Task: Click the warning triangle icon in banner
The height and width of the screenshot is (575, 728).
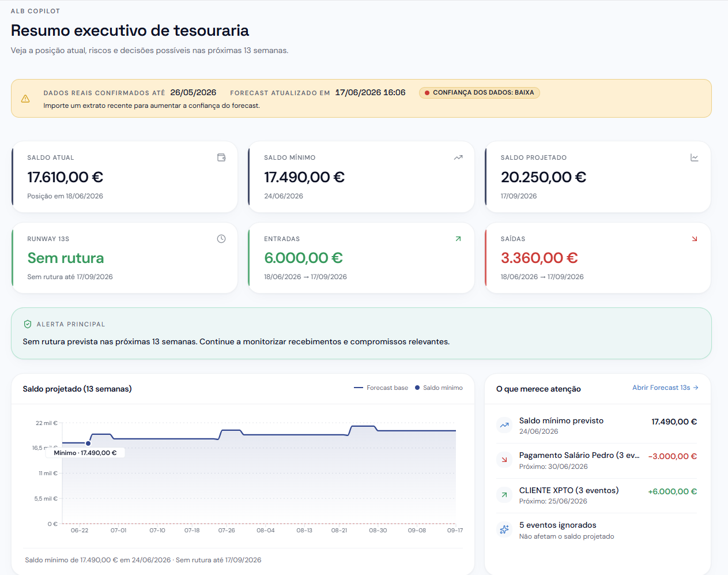Action: pyautogui.click(x=25, y=99)
